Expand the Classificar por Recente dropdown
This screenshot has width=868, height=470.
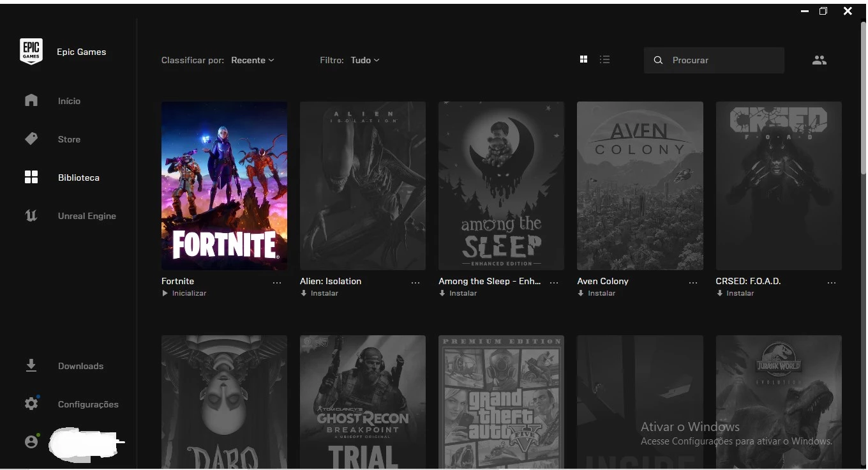[252, 60]
